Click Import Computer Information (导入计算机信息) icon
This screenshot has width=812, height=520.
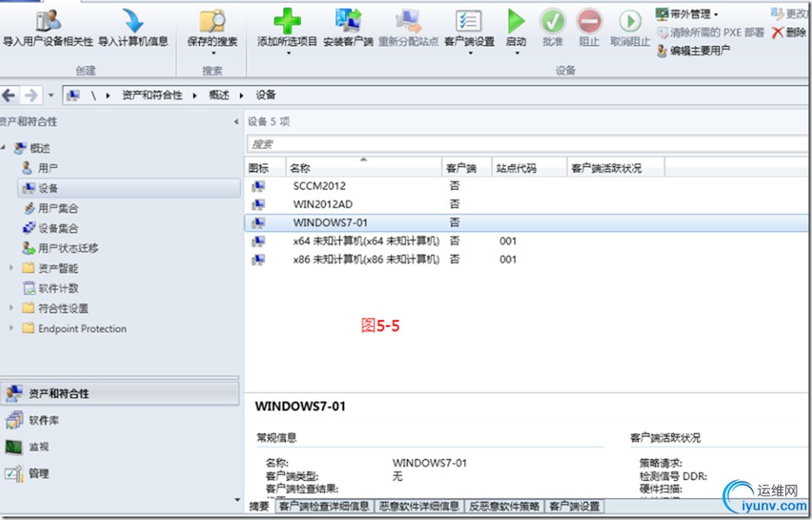133,21
